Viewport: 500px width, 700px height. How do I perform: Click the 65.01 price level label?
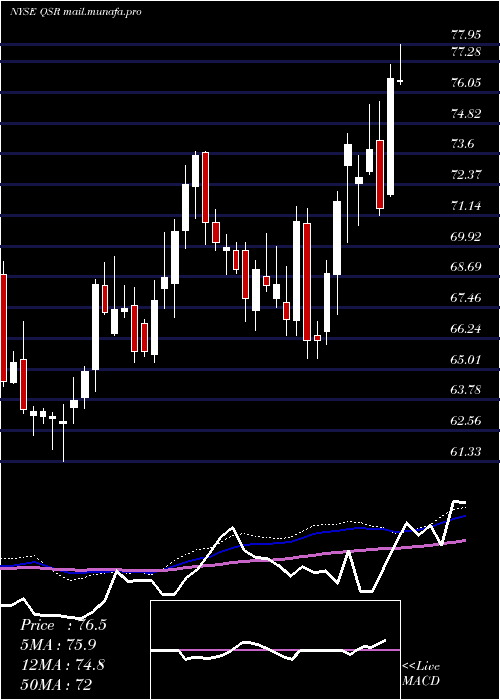pyautogui.click(x=468, y=359)
